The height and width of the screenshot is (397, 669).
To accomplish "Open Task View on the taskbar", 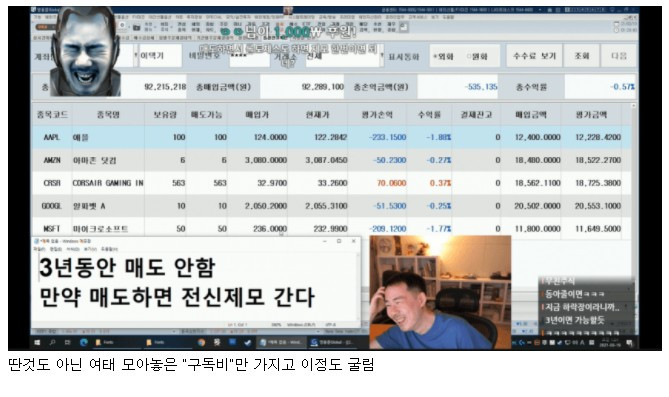I will tap(67, 342).
